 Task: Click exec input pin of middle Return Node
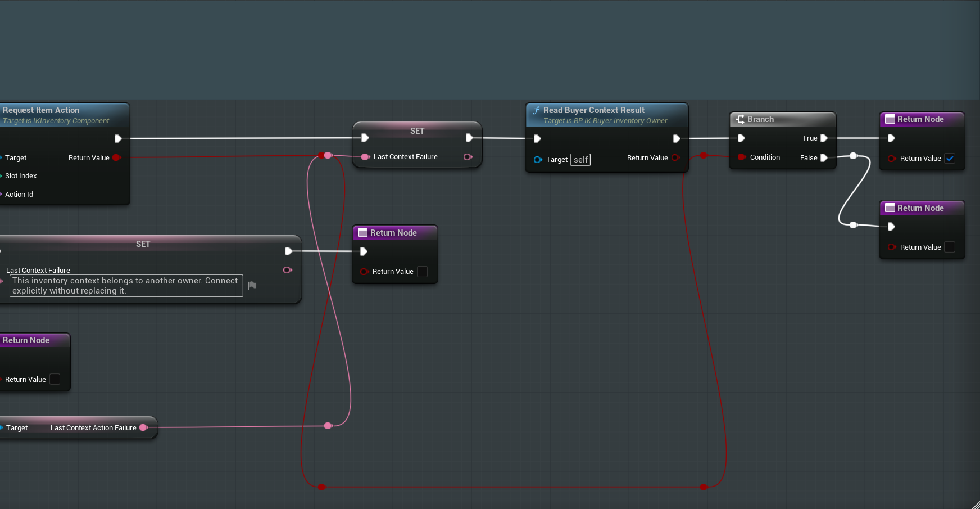click(x=364, y=251)
